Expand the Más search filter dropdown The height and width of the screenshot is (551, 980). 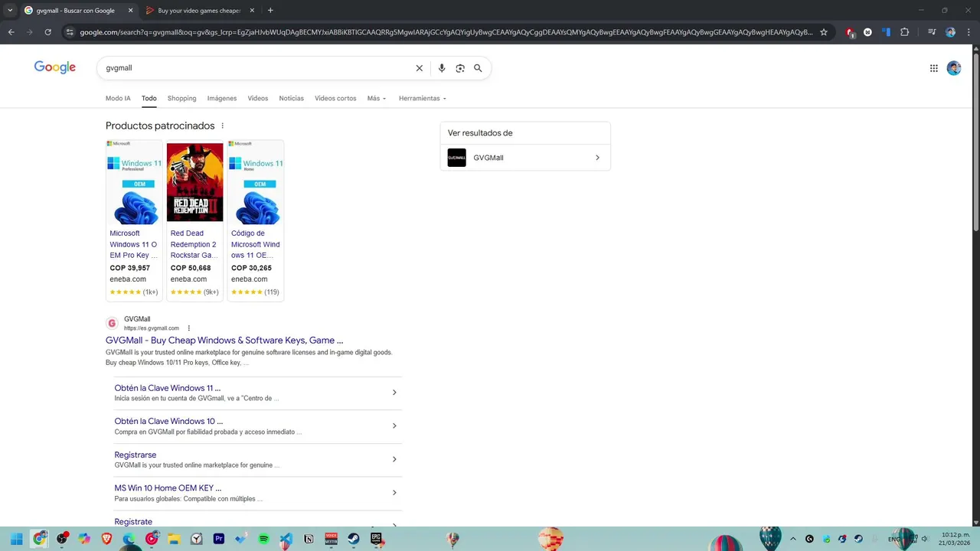click(376, 99)
